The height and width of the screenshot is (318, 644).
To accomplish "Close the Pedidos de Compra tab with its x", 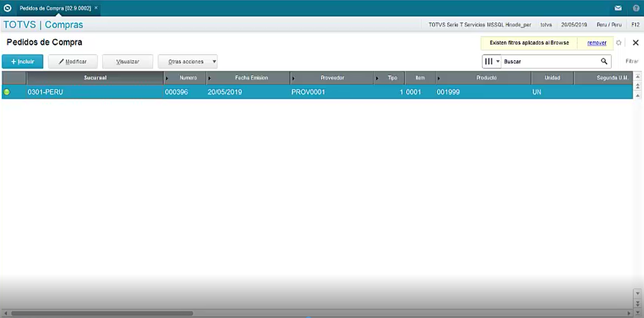I will tap(96, 8).
